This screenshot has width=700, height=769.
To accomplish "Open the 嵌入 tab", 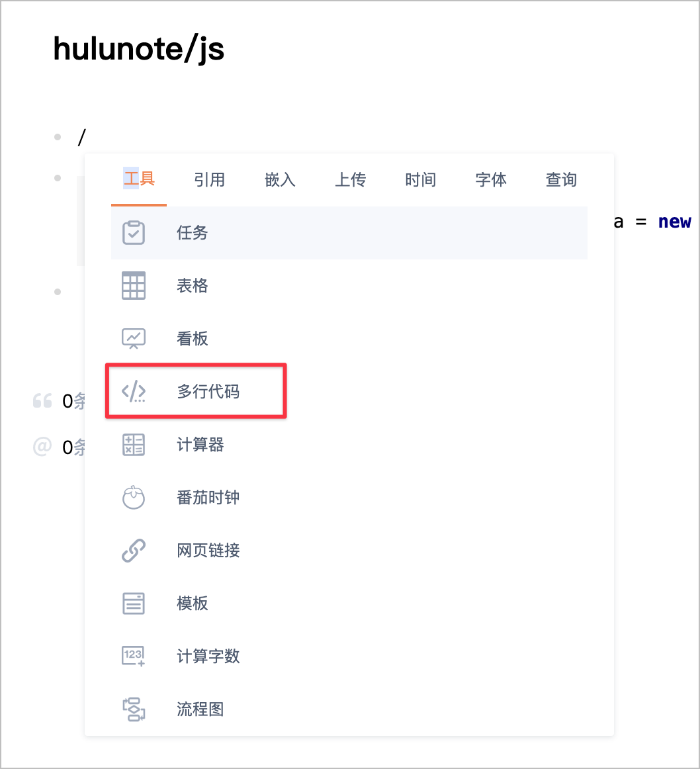I will [280, 180].
